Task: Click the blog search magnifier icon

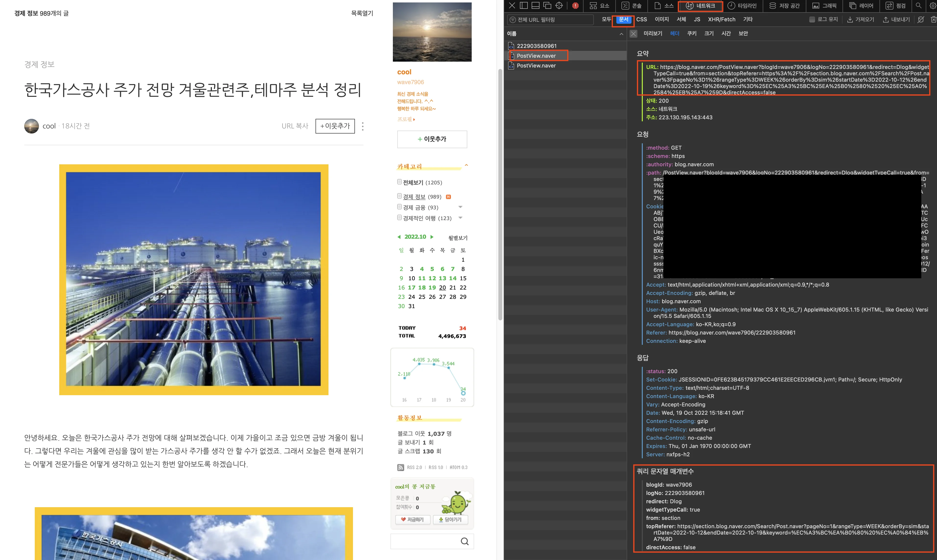Action: pos(465,541)
